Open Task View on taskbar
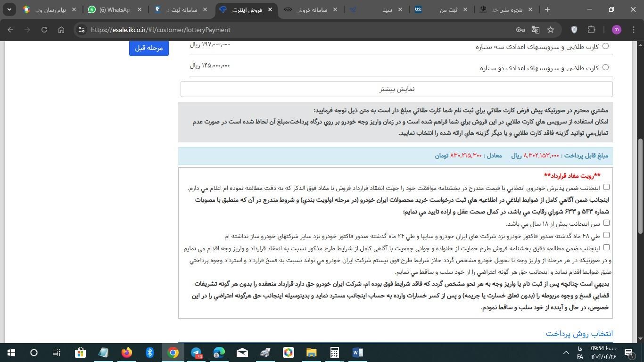 [x=57, y=353]
